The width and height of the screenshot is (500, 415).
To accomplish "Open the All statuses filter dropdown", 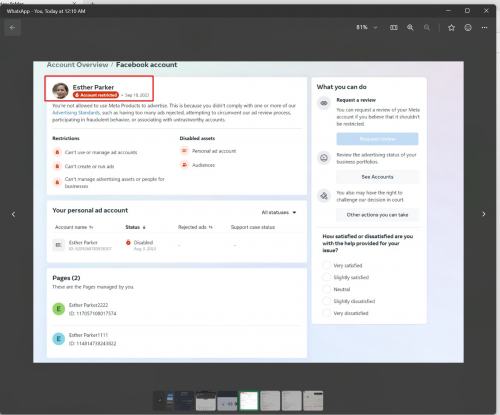I will pos(279,212).
